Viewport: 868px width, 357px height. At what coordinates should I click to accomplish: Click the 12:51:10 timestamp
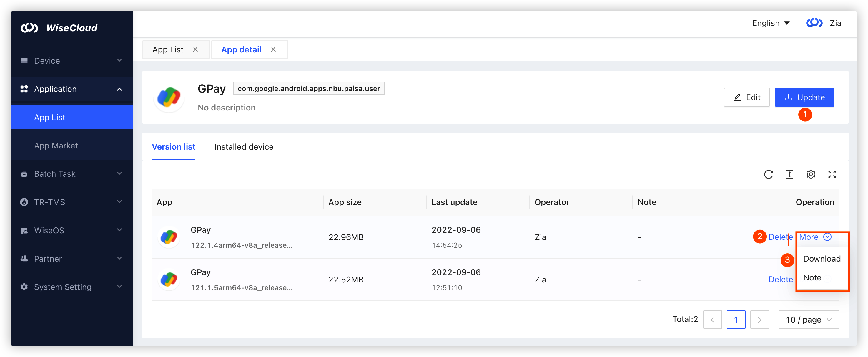coord(447,288)
